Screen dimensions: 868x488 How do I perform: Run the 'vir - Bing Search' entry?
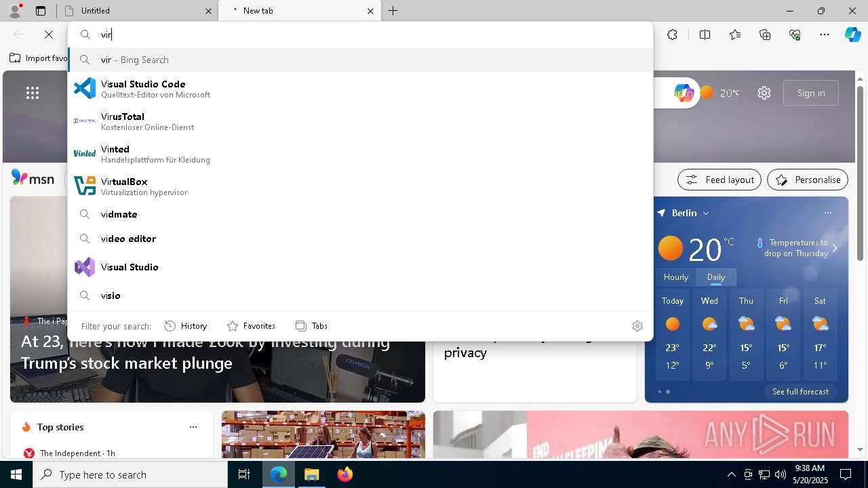coord(360,60)
